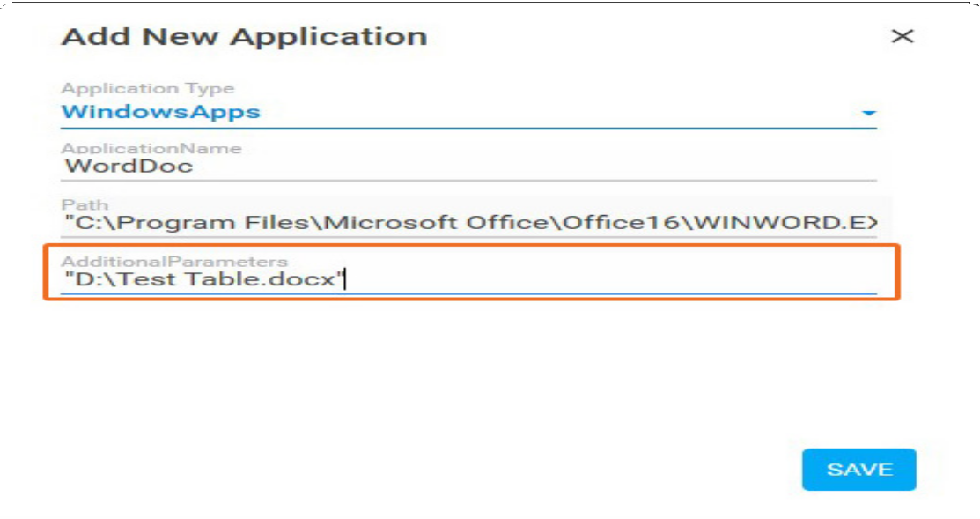Close the Add New Application dialog
Viewport: 980px width, 519px height.
click(x=902, y=36)
